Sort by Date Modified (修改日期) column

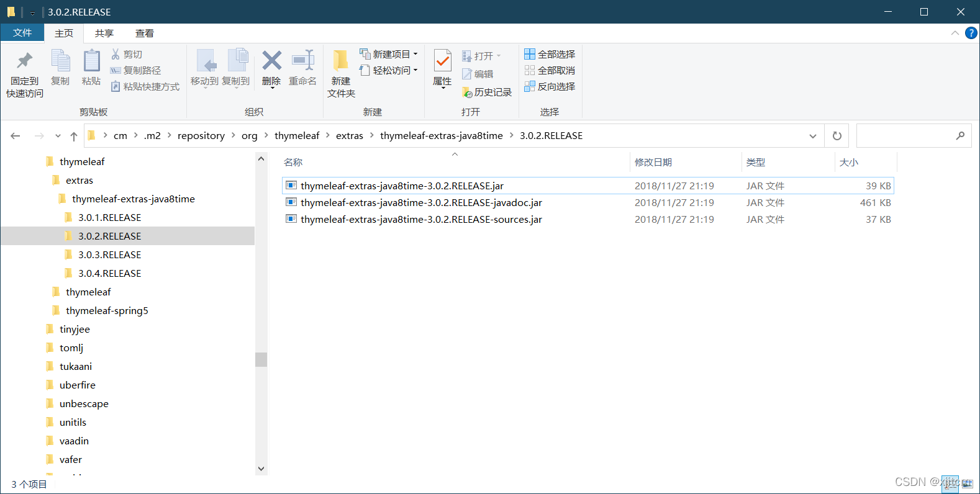653,162
